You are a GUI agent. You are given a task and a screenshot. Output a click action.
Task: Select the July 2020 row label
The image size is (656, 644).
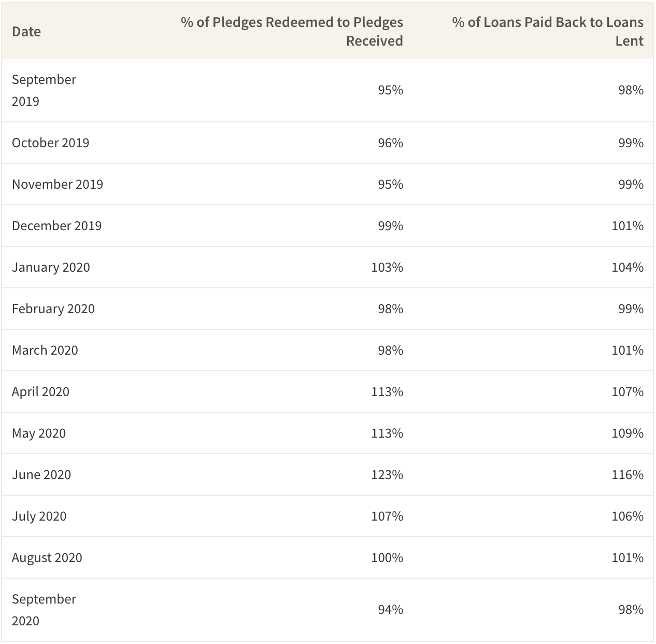[39, 516]
